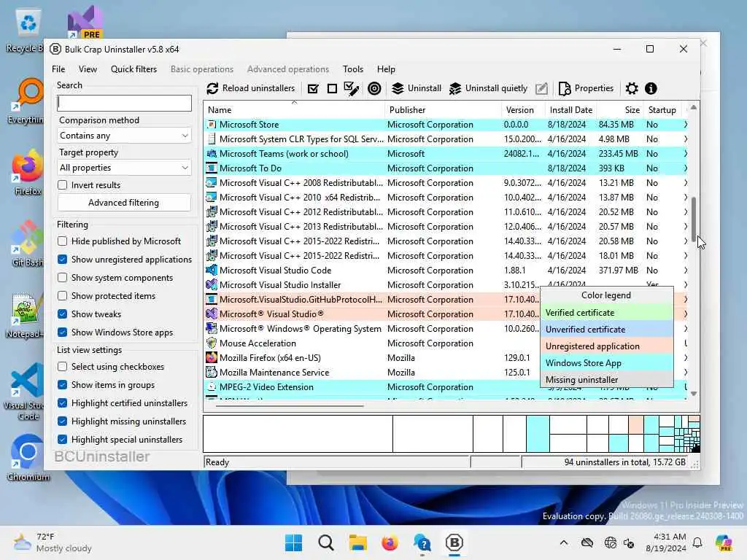Click the Reload uninstallers label
Viewport: 747px width, 560px height.
point(259,88)
